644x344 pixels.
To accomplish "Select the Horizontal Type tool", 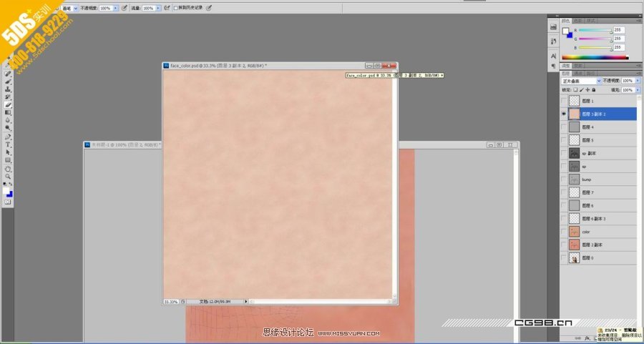I will point(8,144).
